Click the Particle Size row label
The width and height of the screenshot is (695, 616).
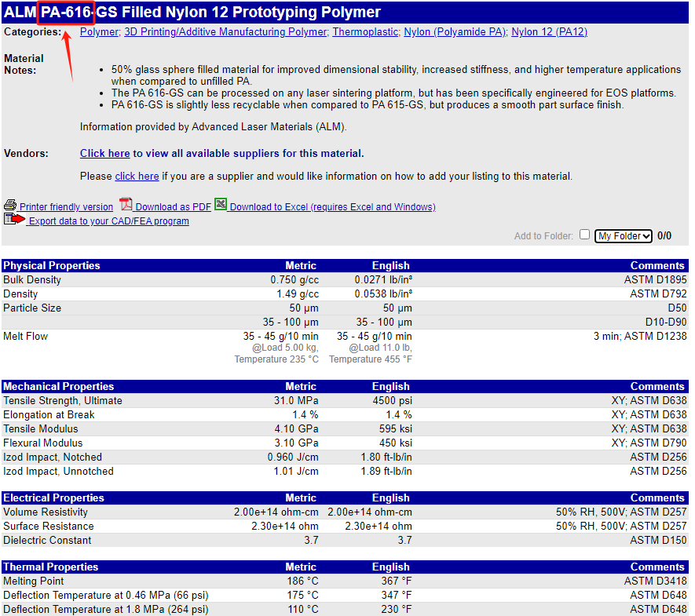point(32,308)
